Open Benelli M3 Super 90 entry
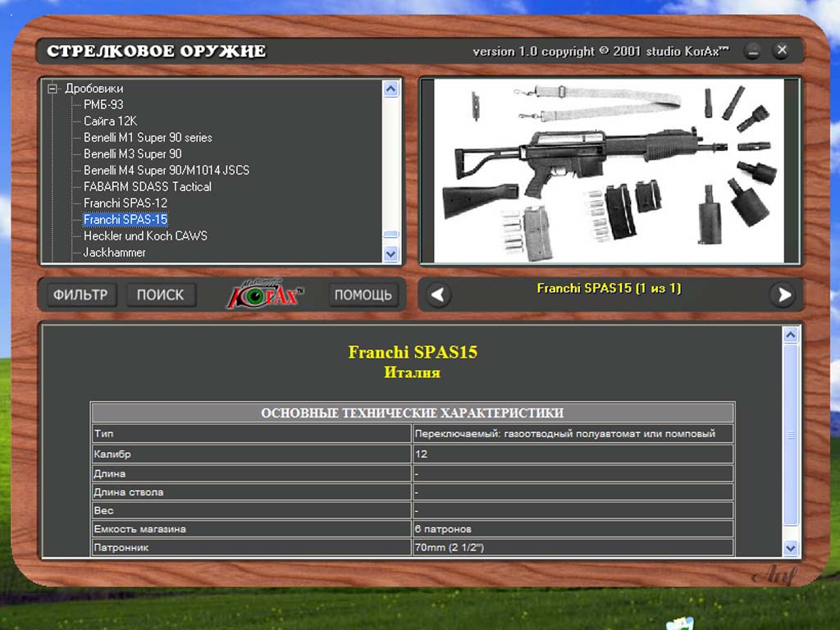The width and height of the screenshot is (840, 630). coord(133,153)
